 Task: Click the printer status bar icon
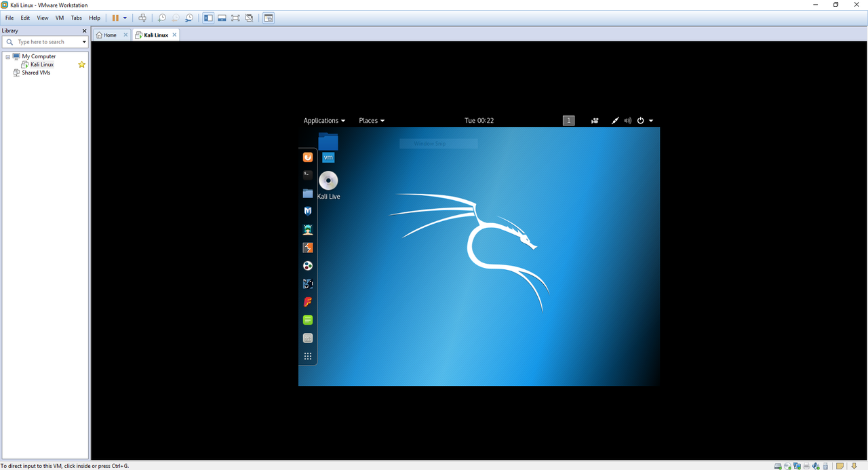click(806, 466)
